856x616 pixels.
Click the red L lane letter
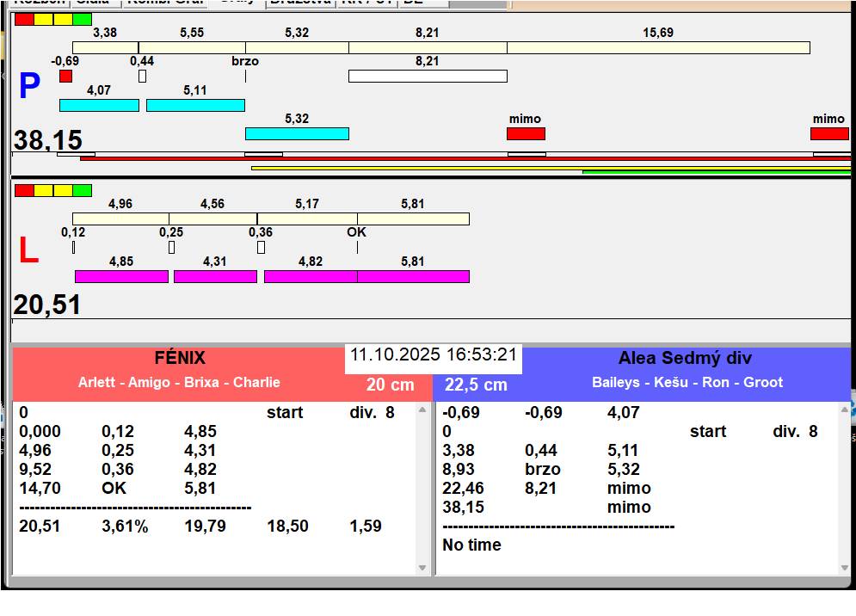coord(28,251)
